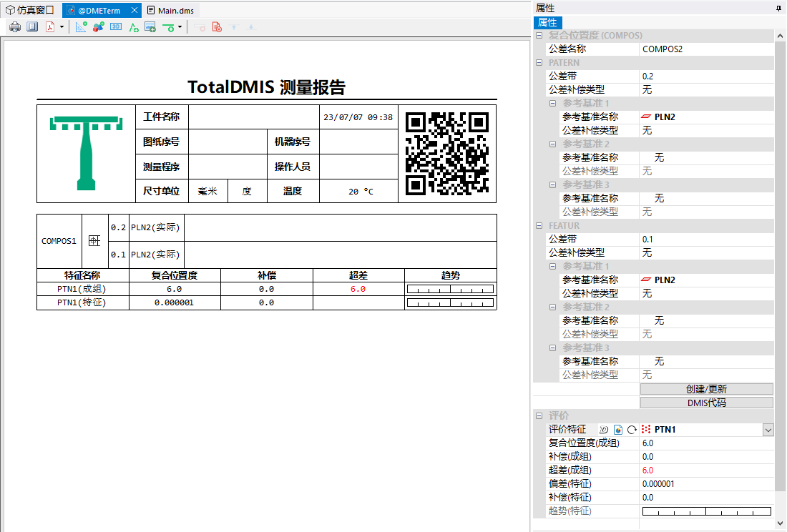787x532 pixels.
Task: Click the QR code in report header
Action: (x=447, y=154)
